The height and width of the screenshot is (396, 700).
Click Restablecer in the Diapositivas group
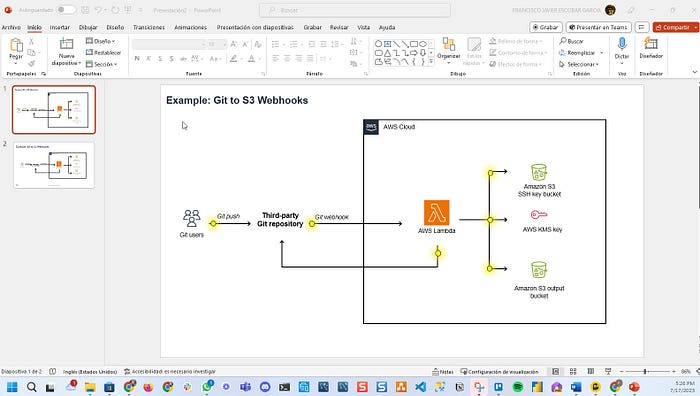[x=103, y=52]
